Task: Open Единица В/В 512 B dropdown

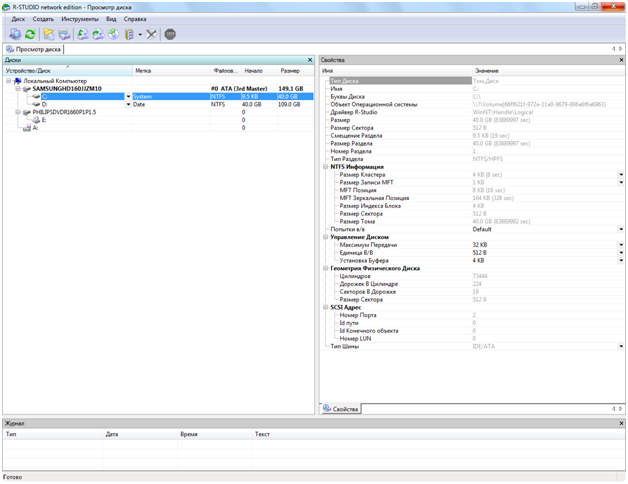Action: (x=621, y=253)
